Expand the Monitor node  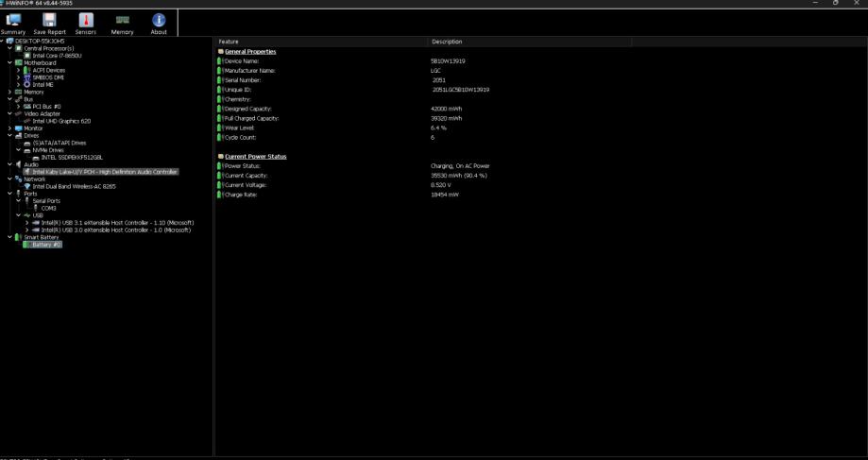(10, 128)
